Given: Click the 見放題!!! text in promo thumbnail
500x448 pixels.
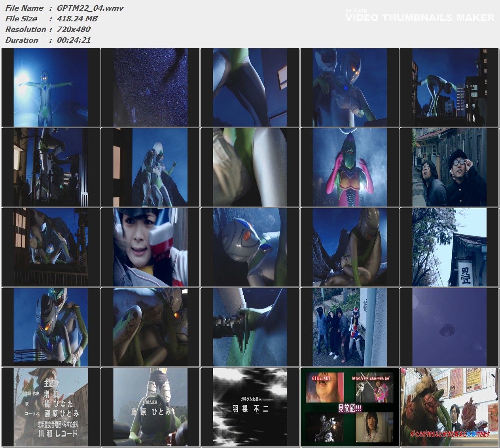Looking at the screenshot, I should pyautogui.click(x=350, y=408).
